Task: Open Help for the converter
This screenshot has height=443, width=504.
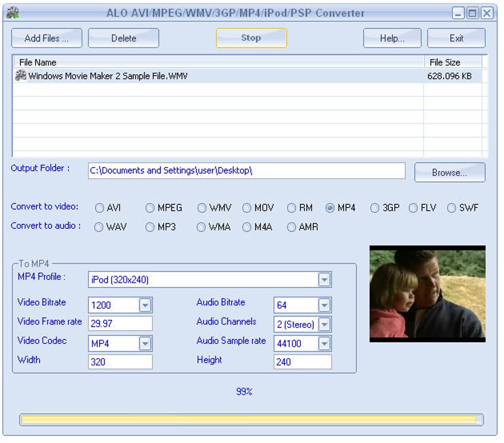Action: pyautogui.click(x=392, y=38)
